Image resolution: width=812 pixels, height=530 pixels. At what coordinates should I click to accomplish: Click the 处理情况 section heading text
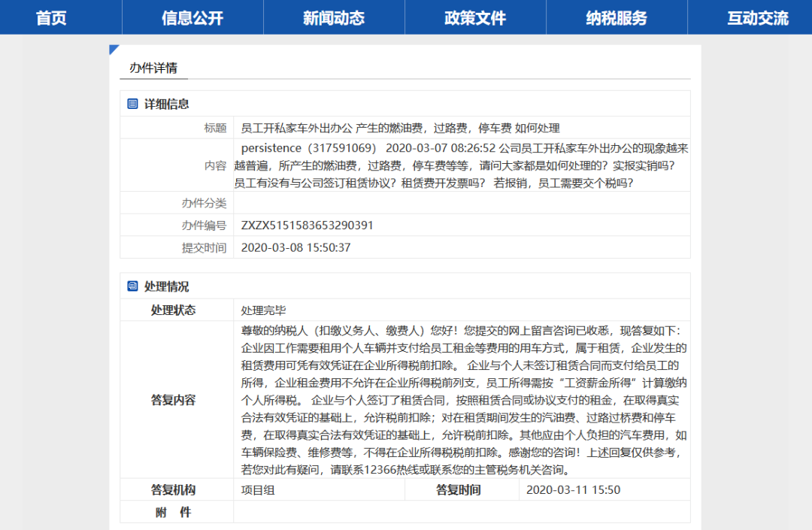point(167,286)
